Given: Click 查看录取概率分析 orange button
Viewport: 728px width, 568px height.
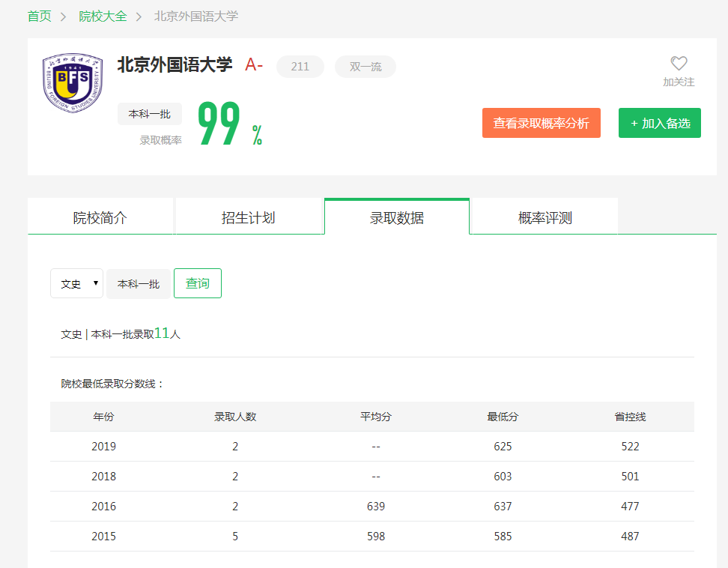Looking at the screenshot, I should pos(542,123).
